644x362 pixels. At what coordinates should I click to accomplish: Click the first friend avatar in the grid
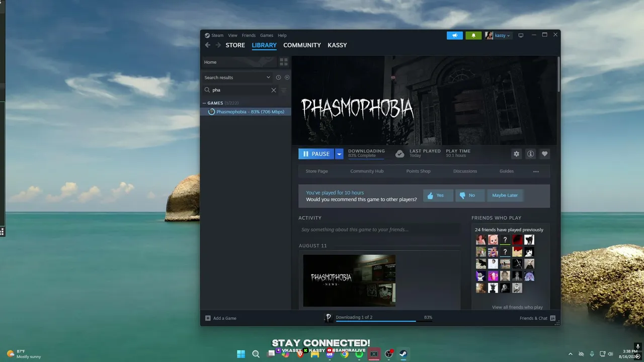point(481,240)
